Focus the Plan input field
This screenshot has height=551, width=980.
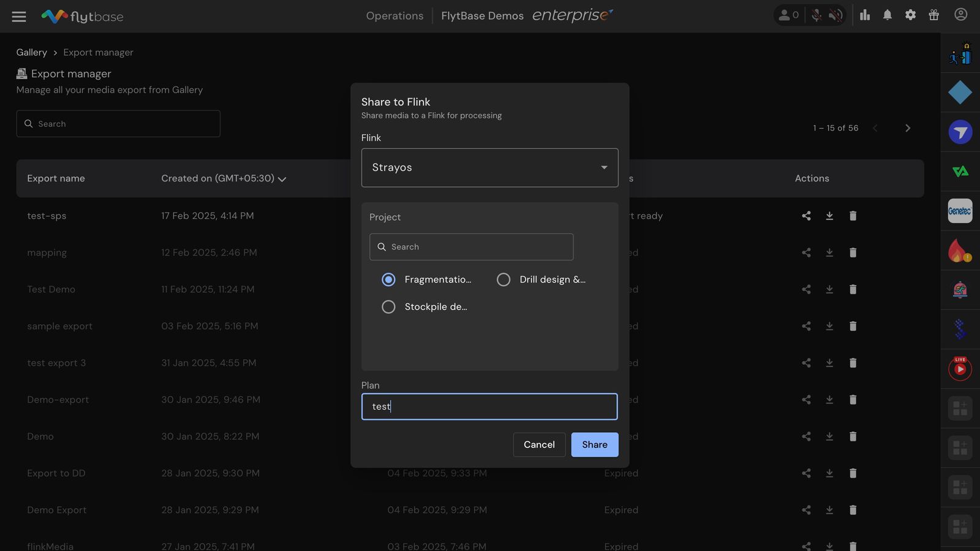pyautogui.click(x=489, y=406)
